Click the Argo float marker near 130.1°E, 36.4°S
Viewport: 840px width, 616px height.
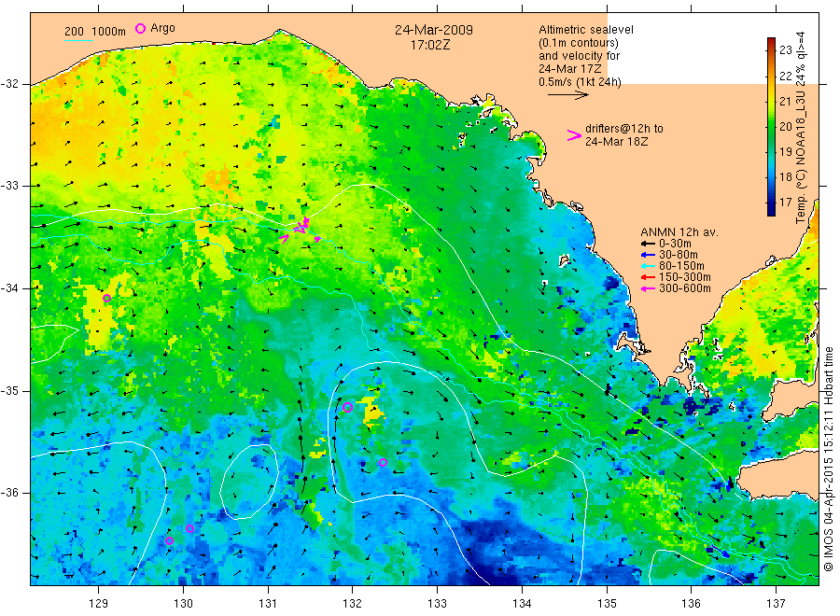(189, 528)
